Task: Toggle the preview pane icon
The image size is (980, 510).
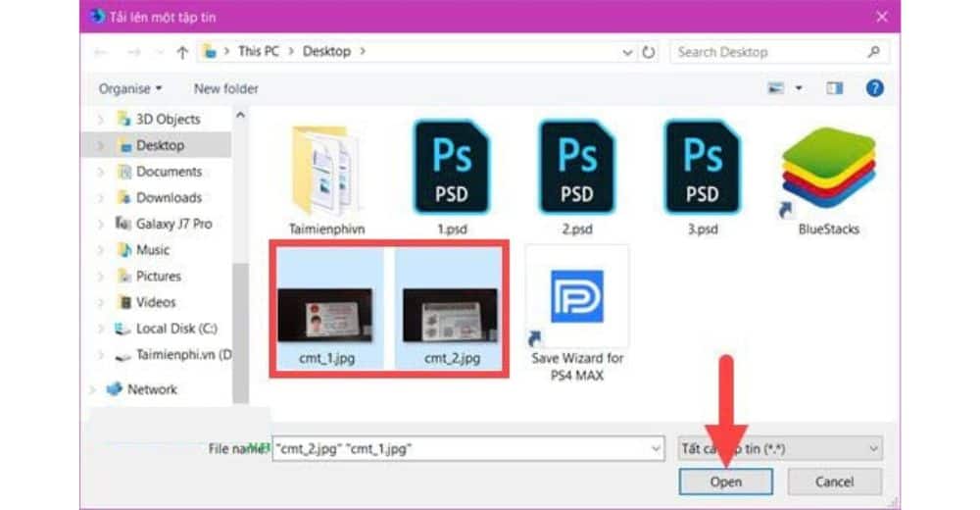Action: click(x=835, y=88)
